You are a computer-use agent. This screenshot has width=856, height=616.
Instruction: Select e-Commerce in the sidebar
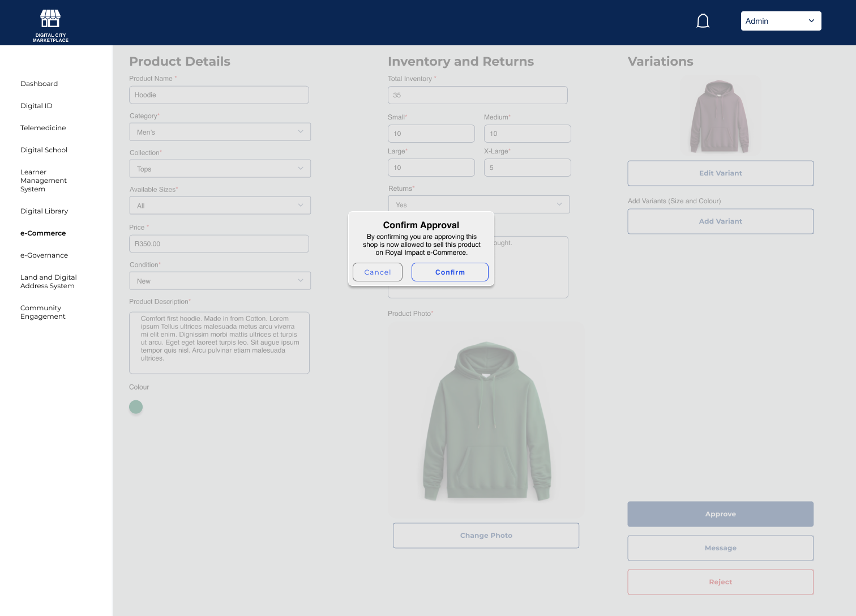point(43,233)
